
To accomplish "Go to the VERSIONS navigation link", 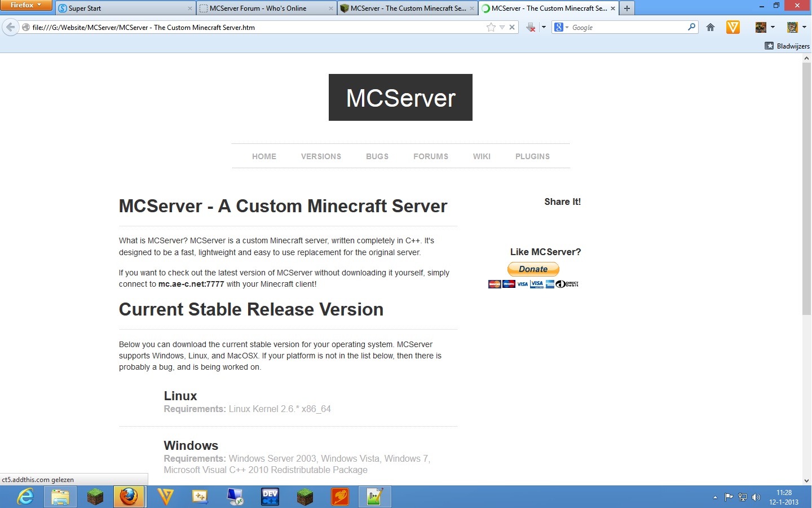I will tap(321, 156).
